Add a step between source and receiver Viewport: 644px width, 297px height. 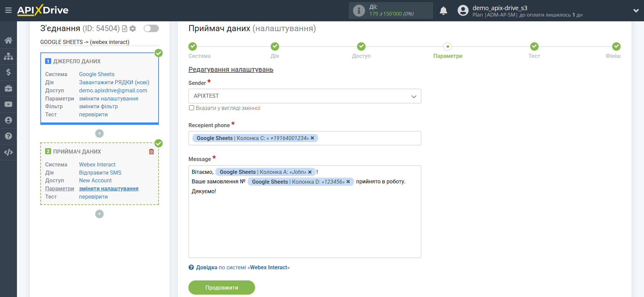coord(99,134)
